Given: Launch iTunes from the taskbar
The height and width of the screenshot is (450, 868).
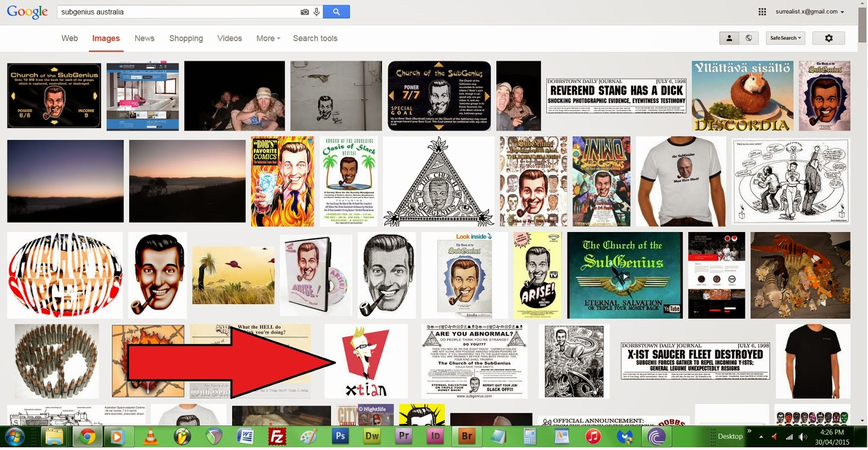Looking at the screenshot, I should click(593, 436).
